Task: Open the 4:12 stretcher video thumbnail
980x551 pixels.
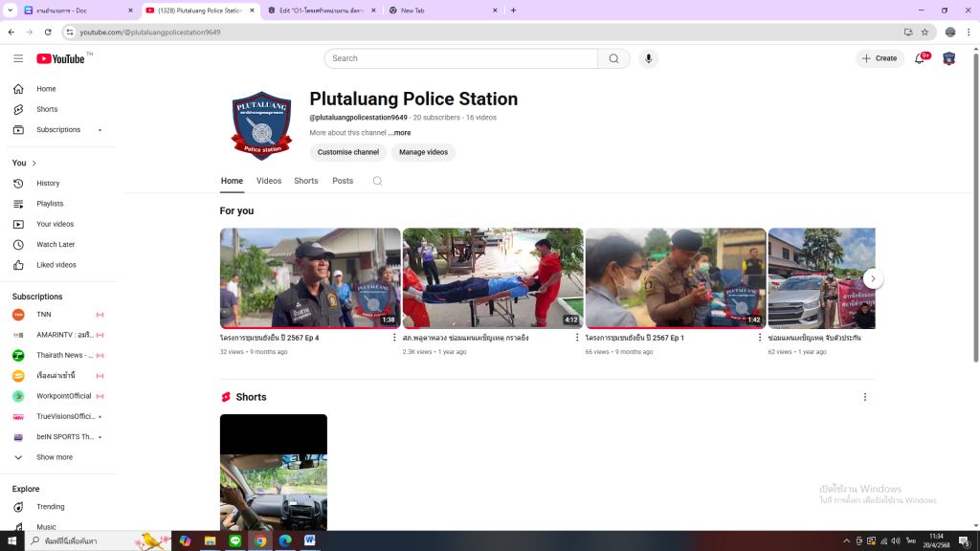Action: pos(493,277)
